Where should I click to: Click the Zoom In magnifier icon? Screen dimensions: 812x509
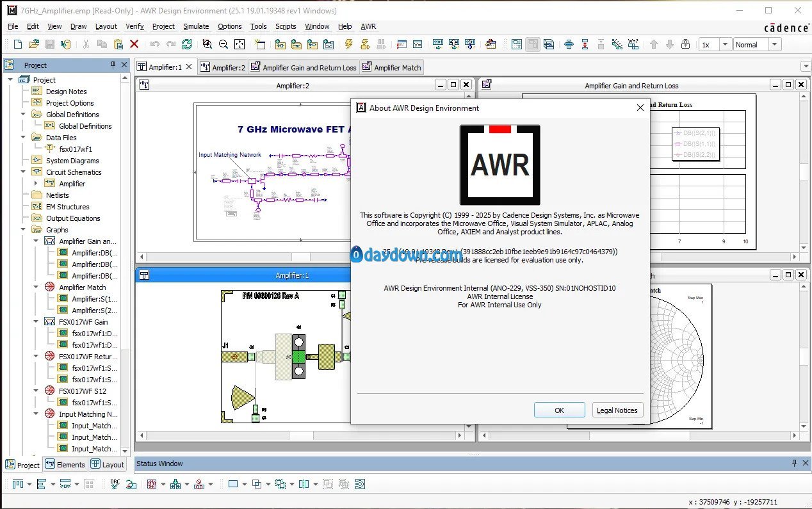[x=207, y=44]
